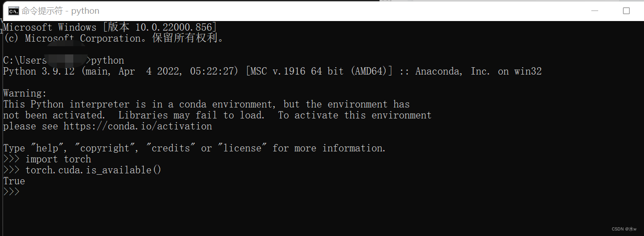
Task: Click the "python" command after the C:\Users prompt
Action: [x=108, y=60]
